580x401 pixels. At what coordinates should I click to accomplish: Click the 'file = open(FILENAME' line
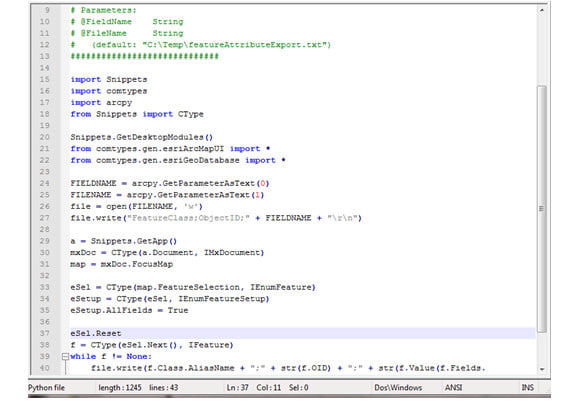136,206
